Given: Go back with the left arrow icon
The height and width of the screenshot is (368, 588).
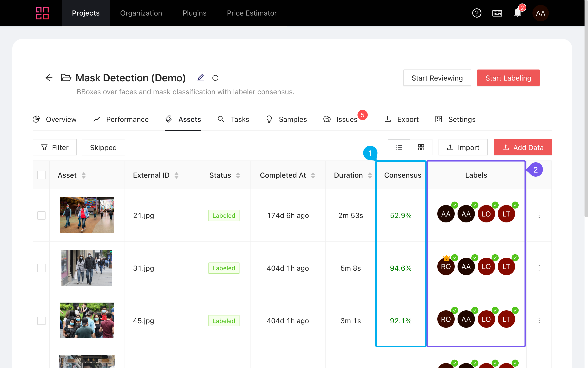Looking at the screenshot, I should click(x=49, y=78).
